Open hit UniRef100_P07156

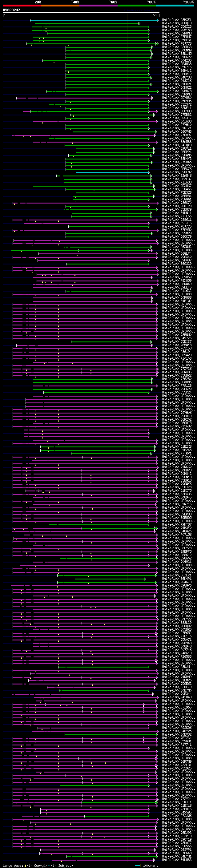(176, 535)
